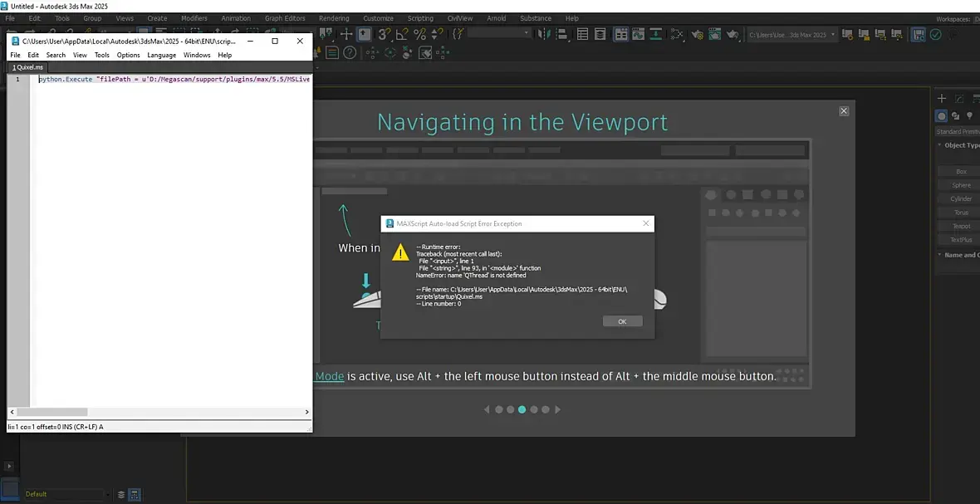Open the Rendered Frame Window icon

(x=714, y=34)
